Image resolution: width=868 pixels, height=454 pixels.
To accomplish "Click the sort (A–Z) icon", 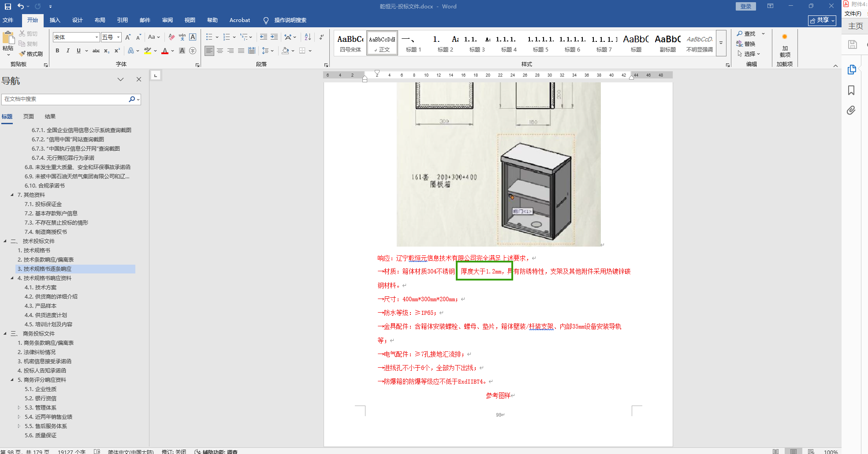I will [x=308, y=37].
